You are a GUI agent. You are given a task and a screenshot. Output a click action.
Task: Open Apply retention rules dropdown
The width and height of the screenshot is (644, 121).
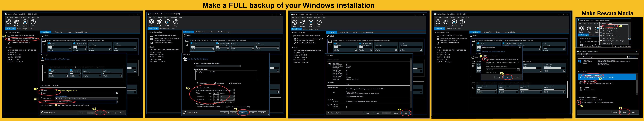[215, 90]
